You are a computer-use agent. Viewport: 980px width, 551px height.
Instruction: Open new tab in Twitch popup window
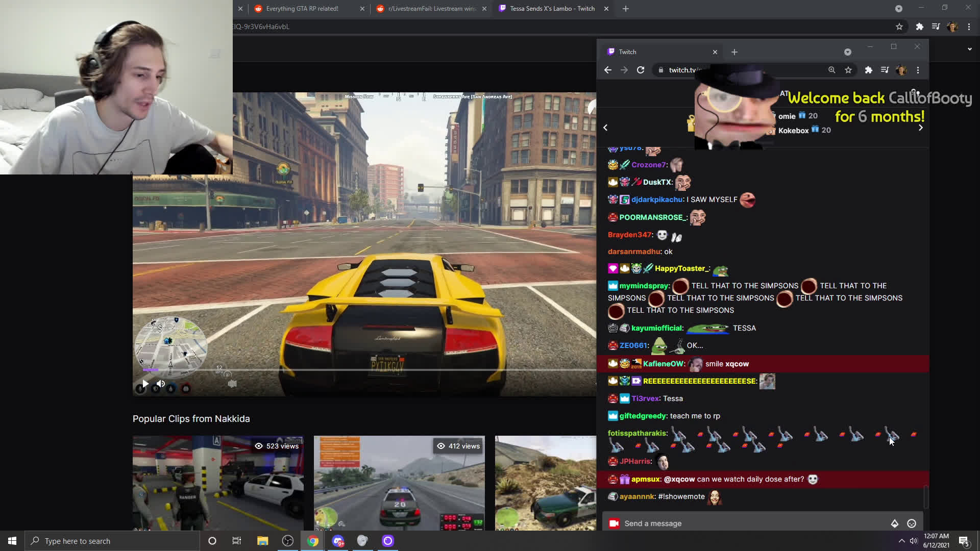[734, 52]
